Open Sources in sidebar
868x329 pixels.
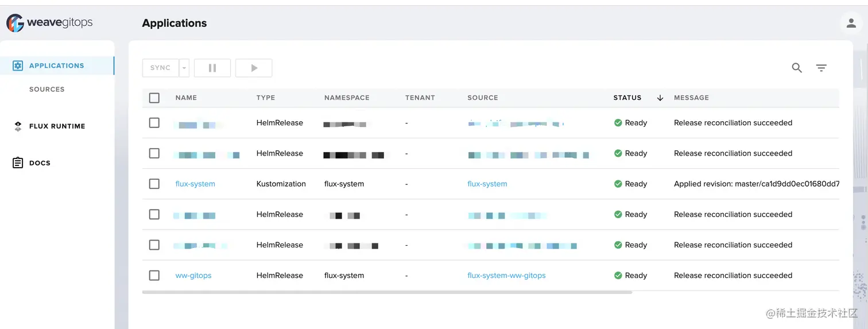(x=47, y=89)
